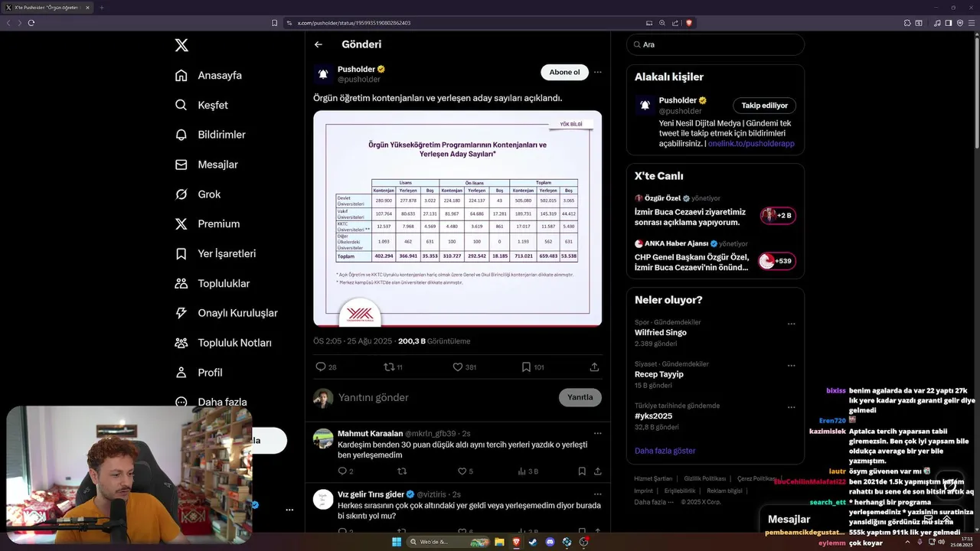Image resolution: width=980 pixels, height=551 pixels.
Task: Open Premium page in sidebar
Action: (x=207, y=223)
